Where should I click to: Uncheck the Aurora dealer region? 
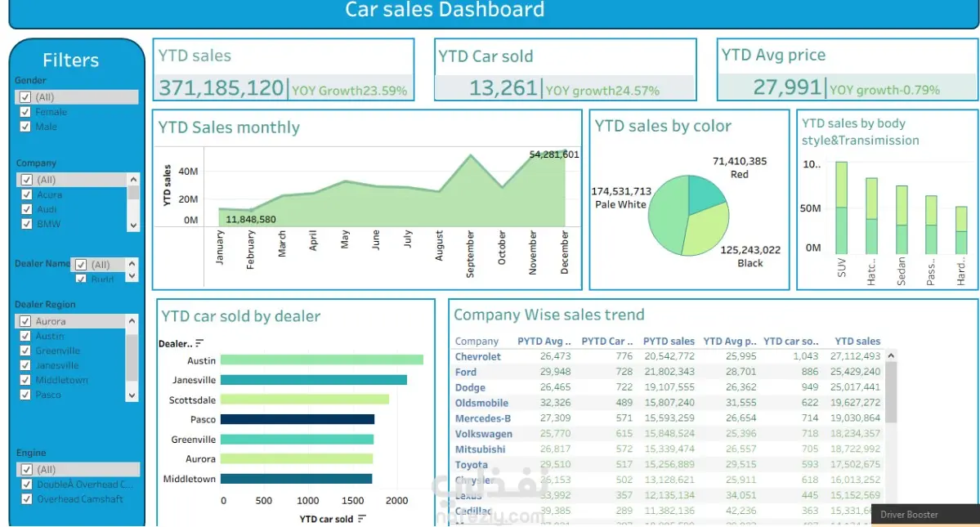tap(25, 321)
